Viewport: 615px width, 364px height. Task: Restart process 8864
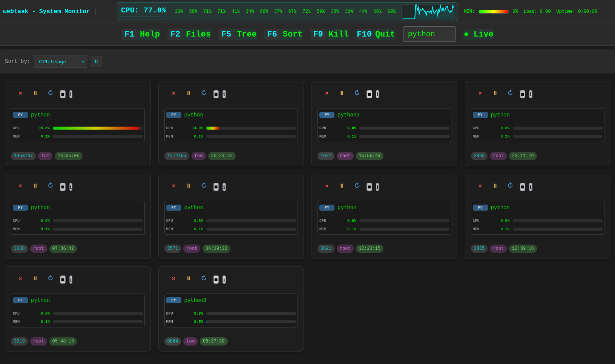[204, 278]
